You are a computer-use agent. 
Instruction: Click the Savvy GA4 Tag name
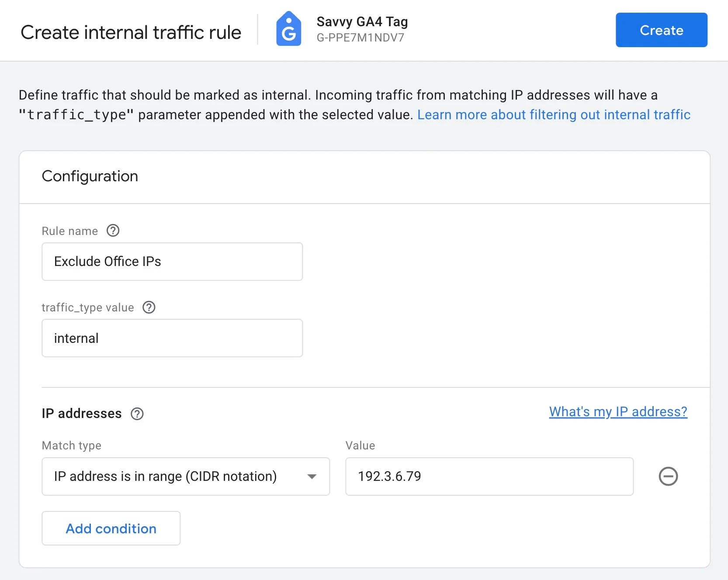click(362, 21)
